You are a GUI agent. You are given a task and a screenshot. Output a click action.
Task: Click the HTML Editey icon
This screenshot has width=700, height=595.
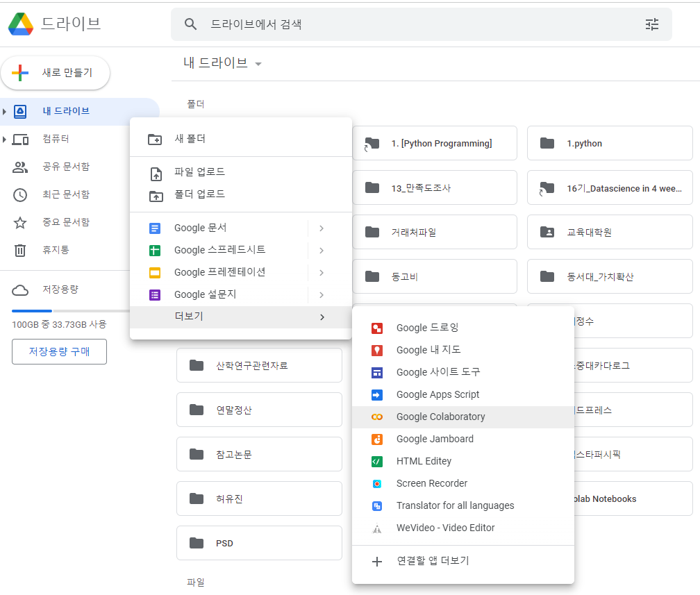[x=377, y=462]
